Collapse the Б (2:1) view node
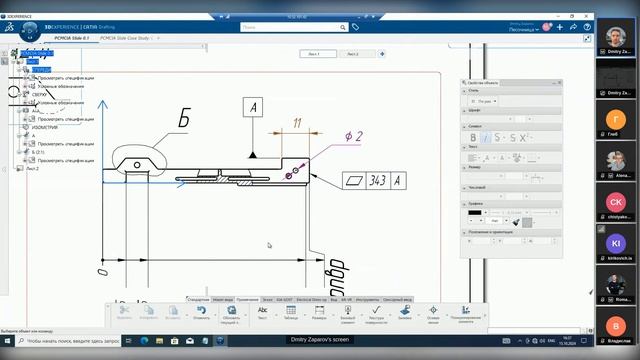This screenshot has width=640, height=360. (20, 152)
